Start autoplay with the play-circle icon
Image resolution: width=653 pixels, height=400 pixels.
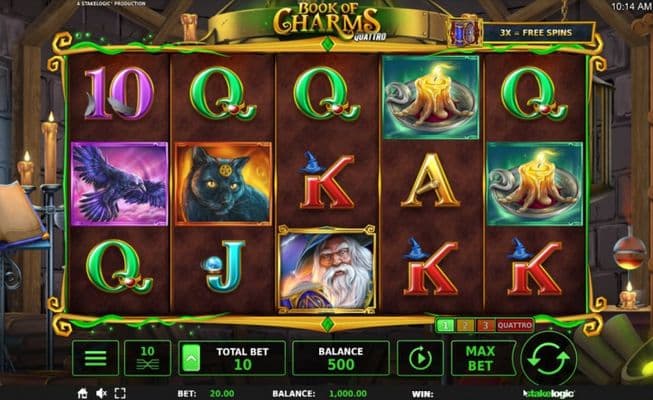tap(420, 358)
